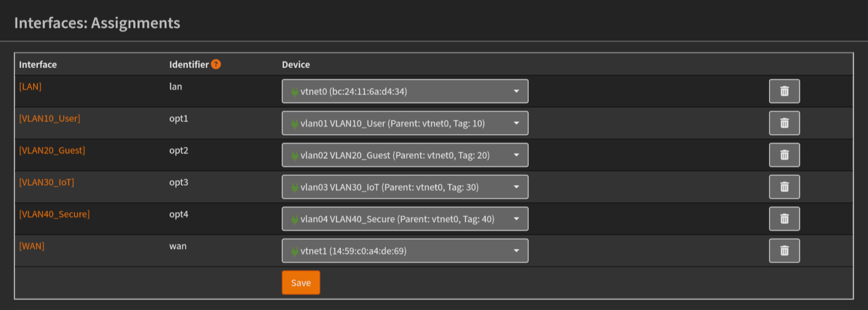Screen dimensions: 868x310
Task: Open the VLAN30_IoT device dropdown
Action: pyautogui.click(x=405, y=187)
